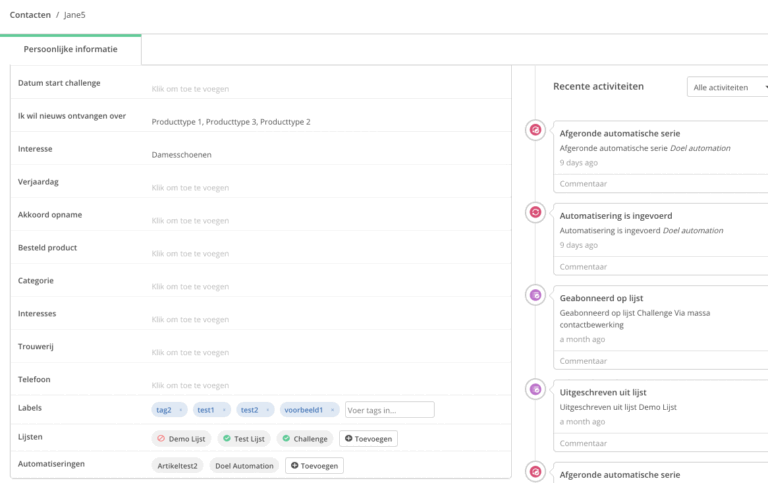Go to Contacten in the breadcrumb
This screenshot has height=483, width=768.
coord(30,15)
